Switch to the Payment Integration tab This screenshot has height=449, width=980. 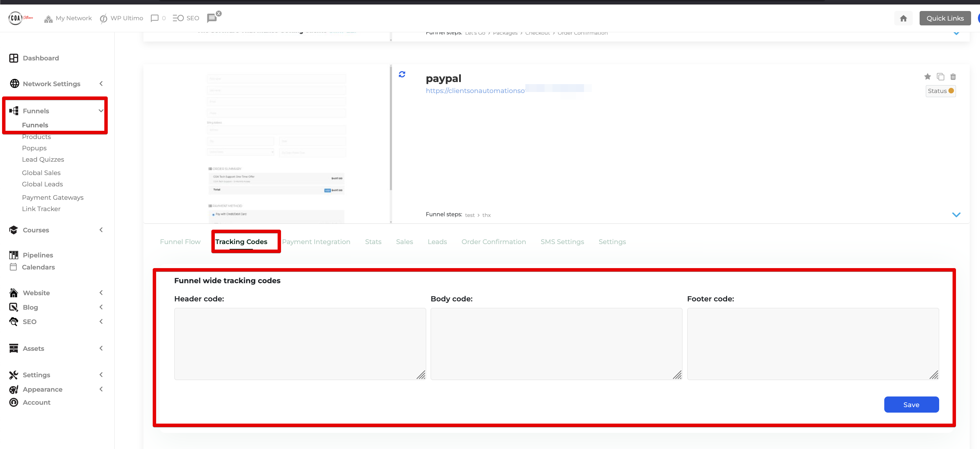tap(316, 242)
